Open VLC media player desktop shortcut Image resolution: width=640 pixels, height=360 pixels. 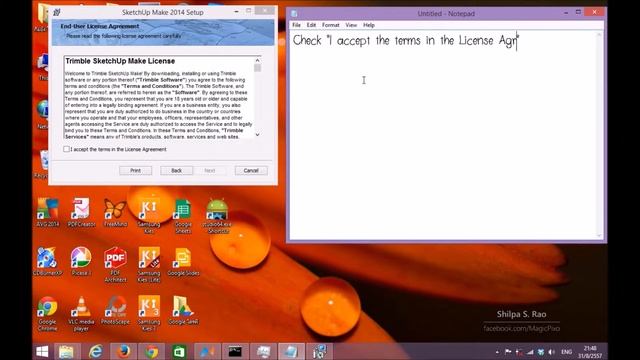click(81, 313)
